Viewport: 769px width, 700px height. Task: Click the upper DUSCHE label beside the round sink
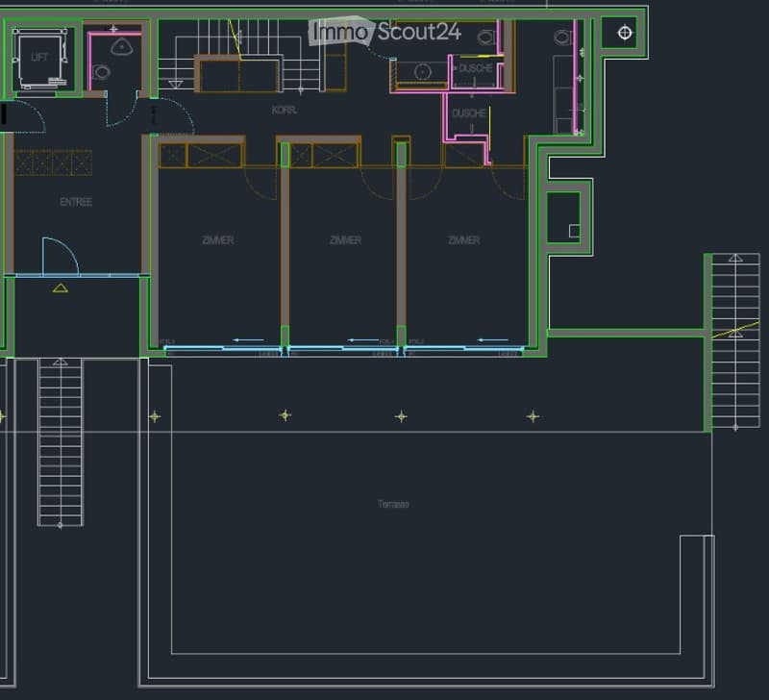click(475, 68)
